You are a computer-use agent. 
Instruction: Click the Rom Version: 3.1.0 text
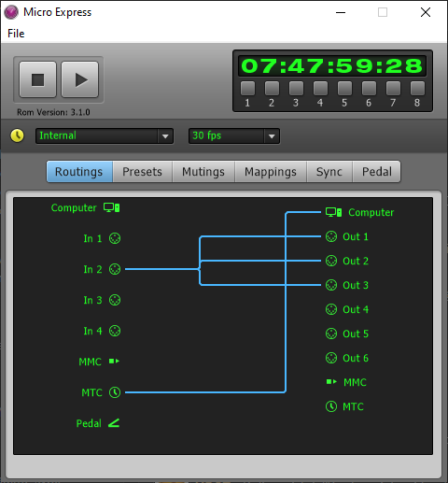(53, 112)
